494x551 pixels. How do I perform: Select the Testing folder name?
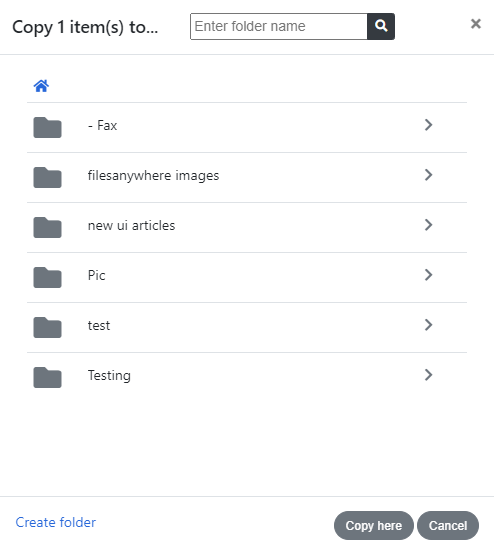109,376
